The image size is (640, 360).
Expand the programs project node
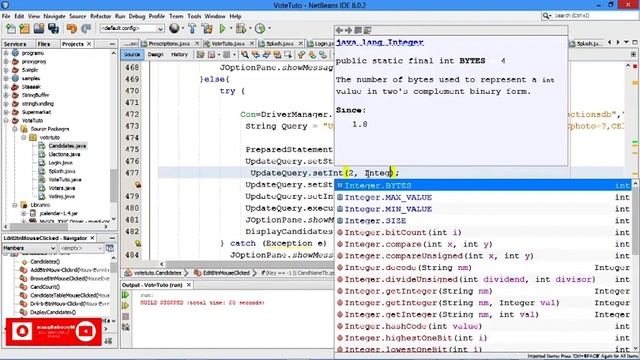[6, 53]
